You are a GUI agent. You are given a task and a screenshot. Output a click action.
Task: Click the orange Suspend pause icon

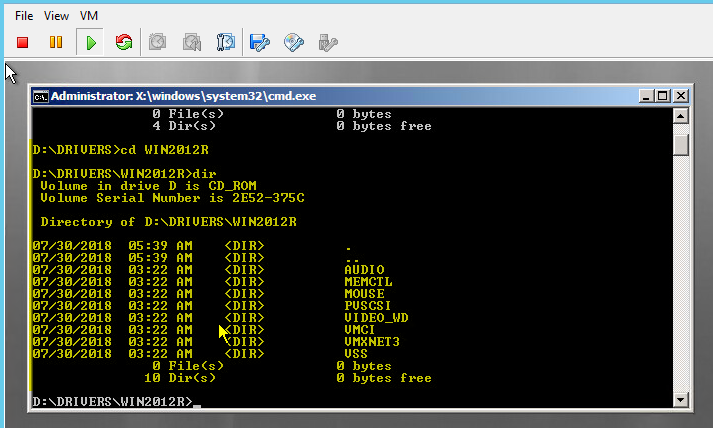(x=56, y=42)
